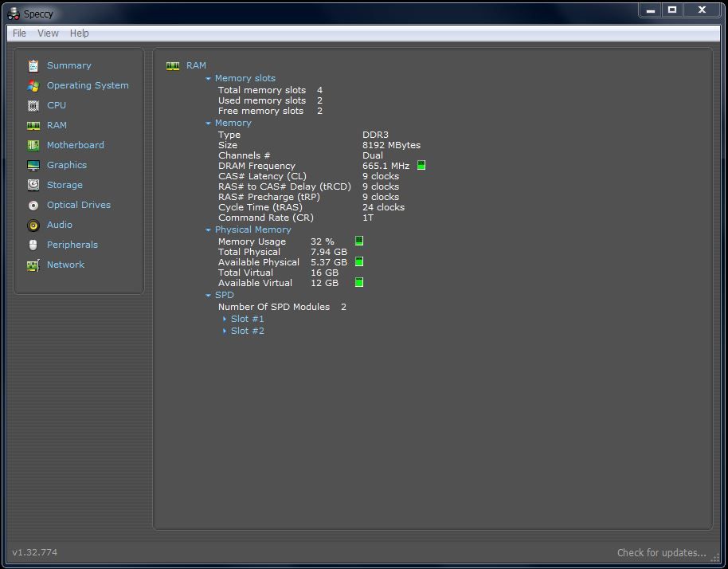Click the RAM heading in main panel
The image size is (728, 569).
[x=196, y=65]
